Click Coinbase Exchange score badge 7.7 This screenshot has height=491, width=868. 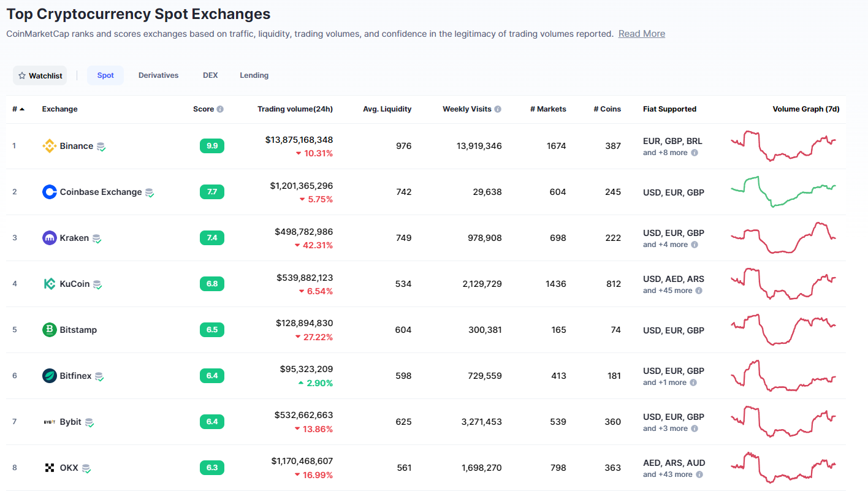coord(212,192)
